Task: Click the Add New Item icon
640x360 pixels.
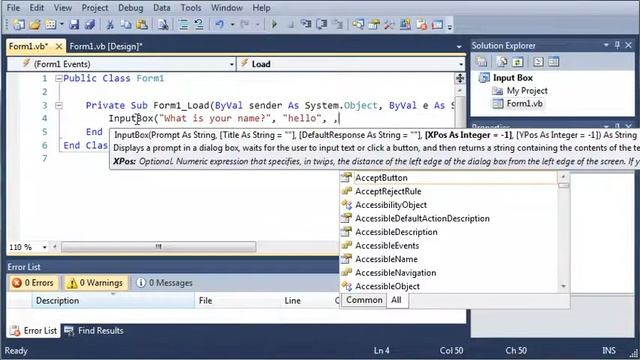Action: [x=51, y=24]
